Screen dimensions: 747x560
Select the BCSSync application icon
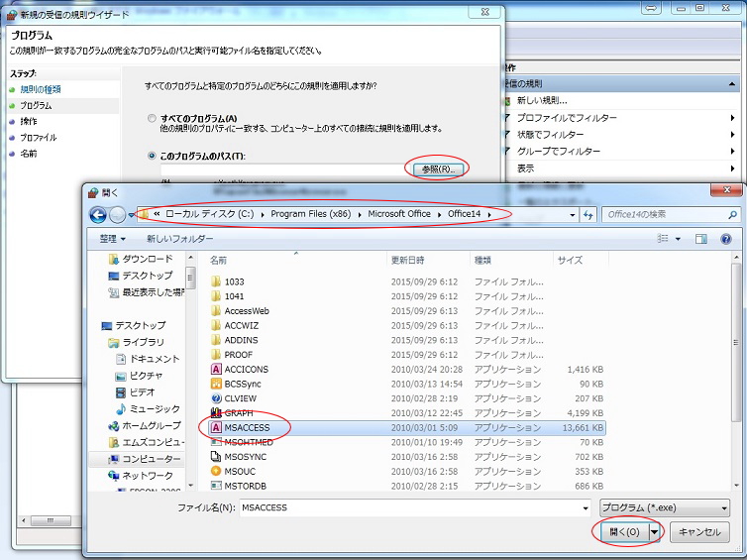216,384
